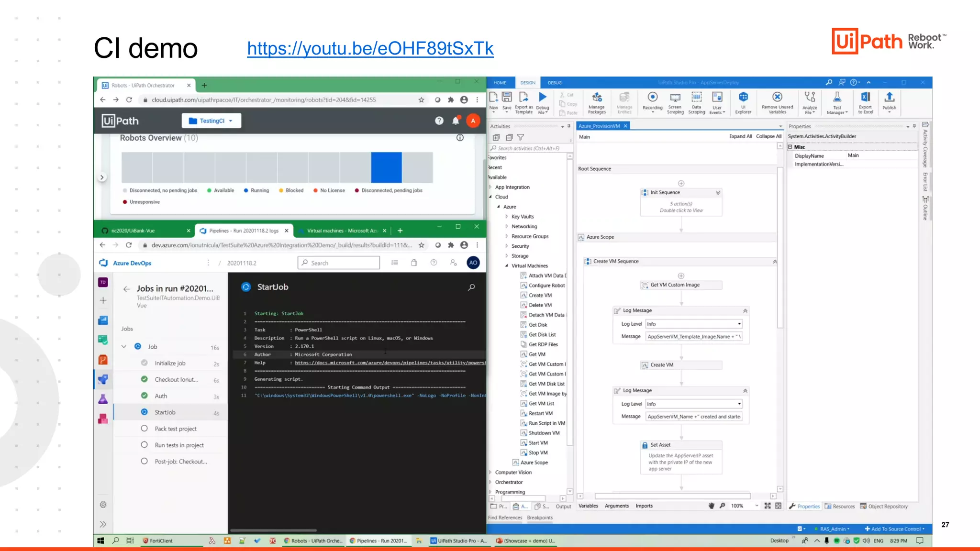Viewport: 980px width, 551px height.
Task: Open first Log Level Info dropdown
Action: [x=694, y=324]
